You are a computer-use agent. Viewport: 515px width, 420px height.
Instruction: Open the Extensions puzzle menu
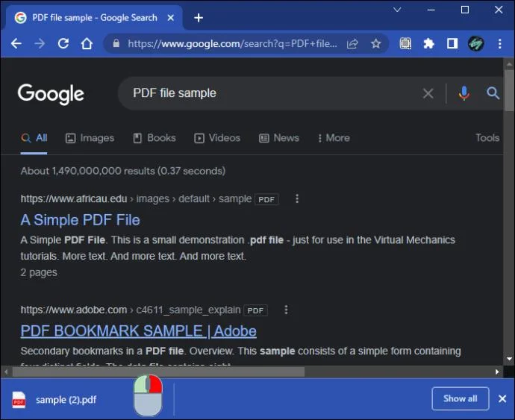[428, 43]
